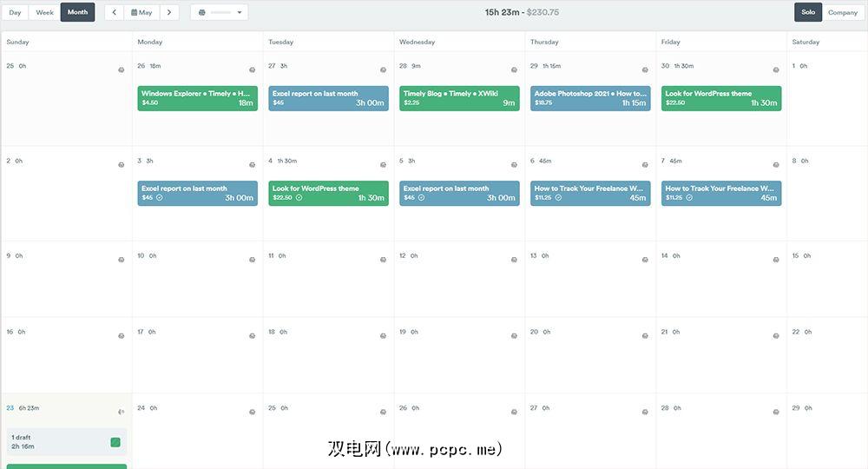Click the round icon in Monday 24 cell
This screenshot has width=868, height=469.
(x=253, y=412)
